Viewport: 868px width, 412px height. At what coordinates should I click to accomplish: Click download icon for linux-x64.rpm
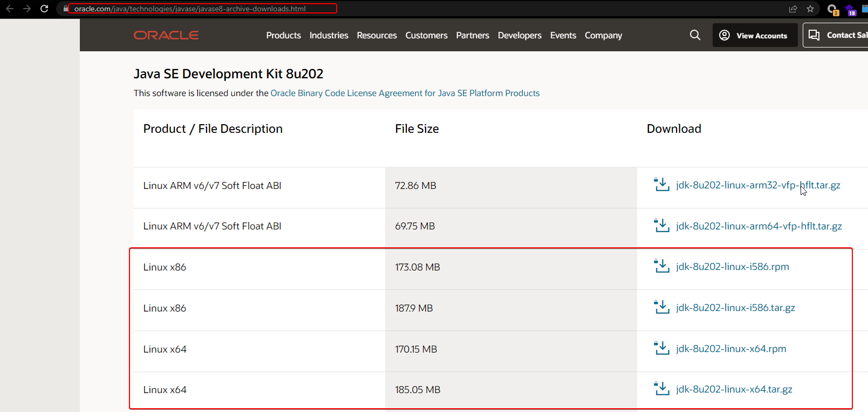pos(661,348)
